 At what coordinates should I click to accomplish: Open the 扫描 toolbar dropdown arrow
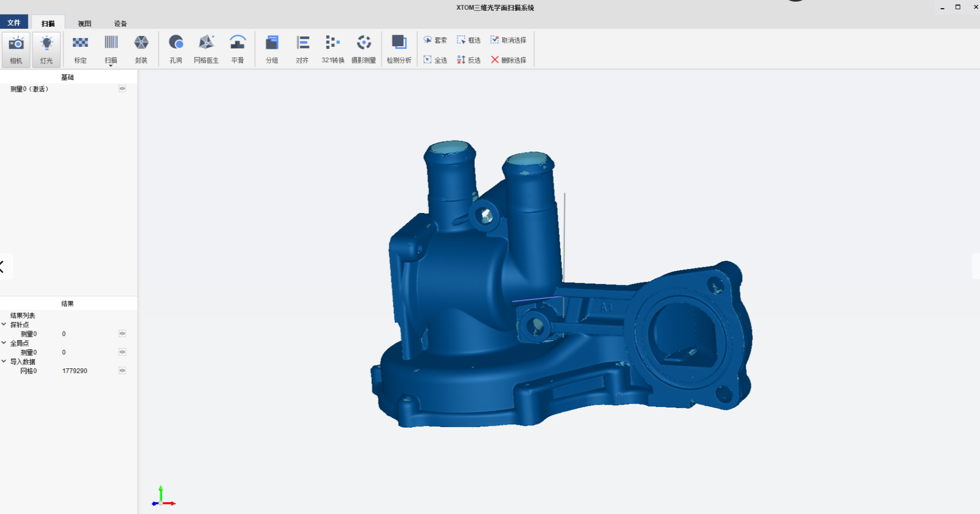[111, 66]
